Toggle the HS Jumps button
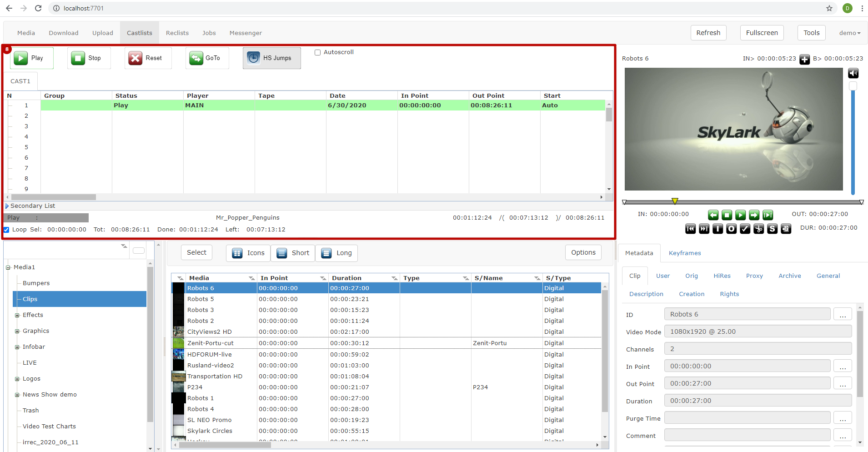This screenshot has width=868, height=452. [x=272, y=58]
